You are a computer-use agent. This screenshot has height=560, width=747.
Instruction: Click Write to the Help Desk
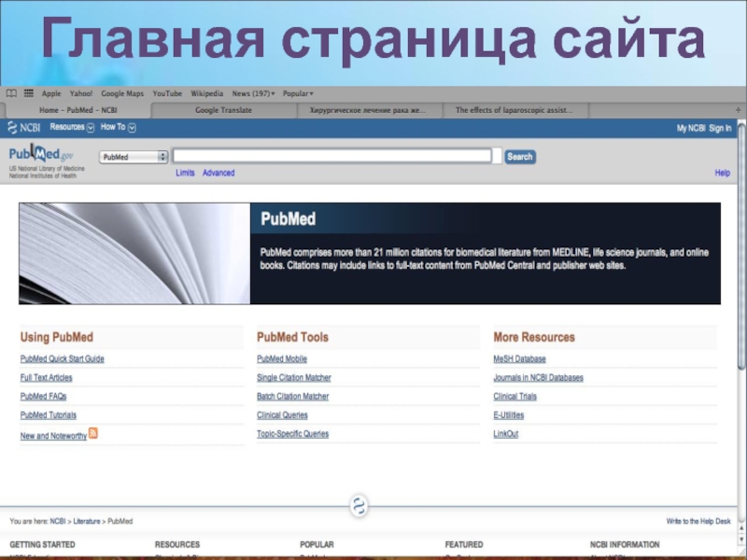(x=698, y=522)
